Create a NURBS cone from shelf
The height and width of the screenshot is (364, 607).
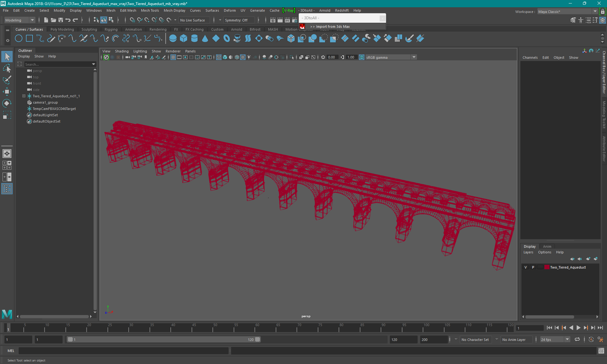(205, 39)
